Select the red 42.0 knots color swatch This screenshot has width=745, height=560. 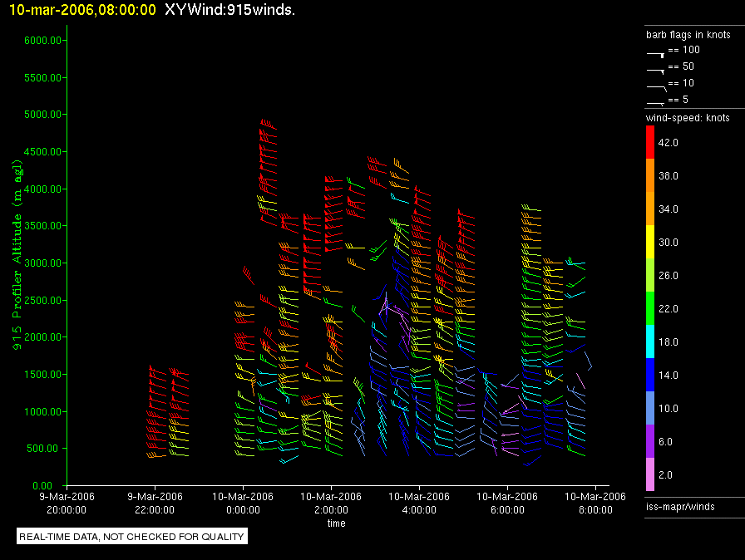[x=650, y=143]
